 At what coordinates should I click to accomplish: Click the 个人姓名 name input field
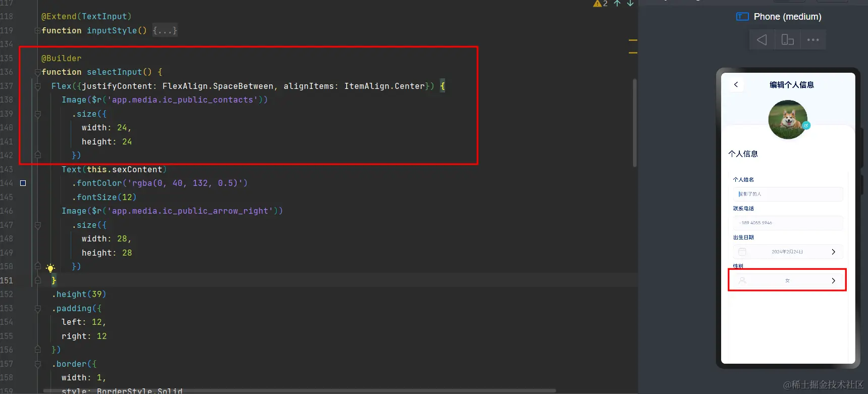click(x=788, y=194)
